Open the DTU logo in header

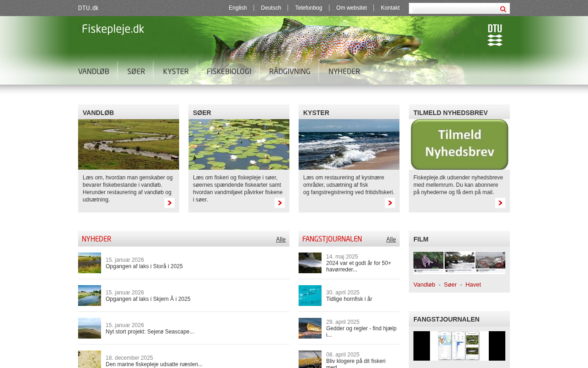coord(495,35)
